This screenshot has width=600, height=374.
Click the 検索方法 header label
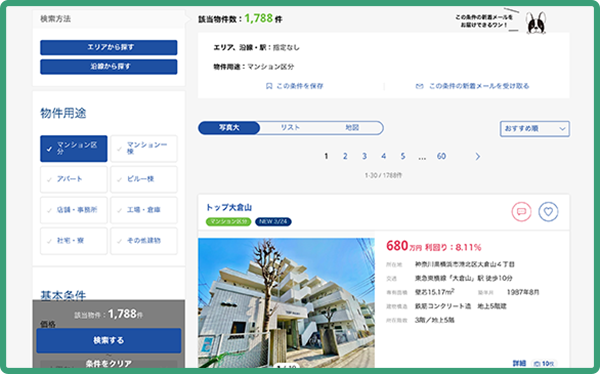(x=55, y=19)
